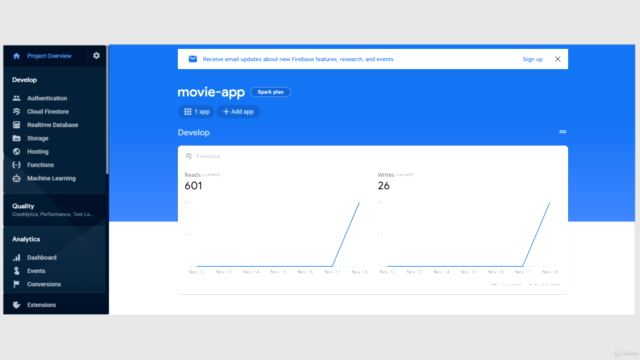Screen dimensions: 640x360
Task: Expand the Quality section in sidebar
Action: tap(54, 210)
